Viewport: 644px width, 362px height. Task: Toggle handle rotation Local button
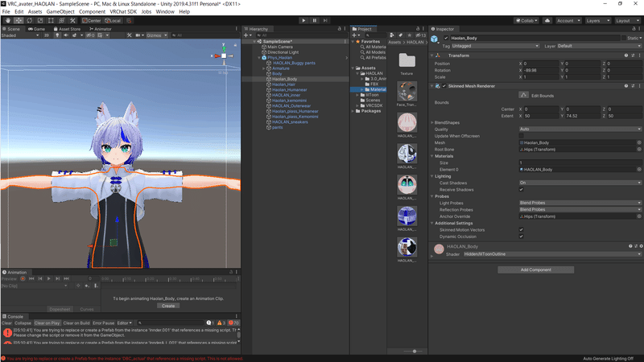pos(113,21)
